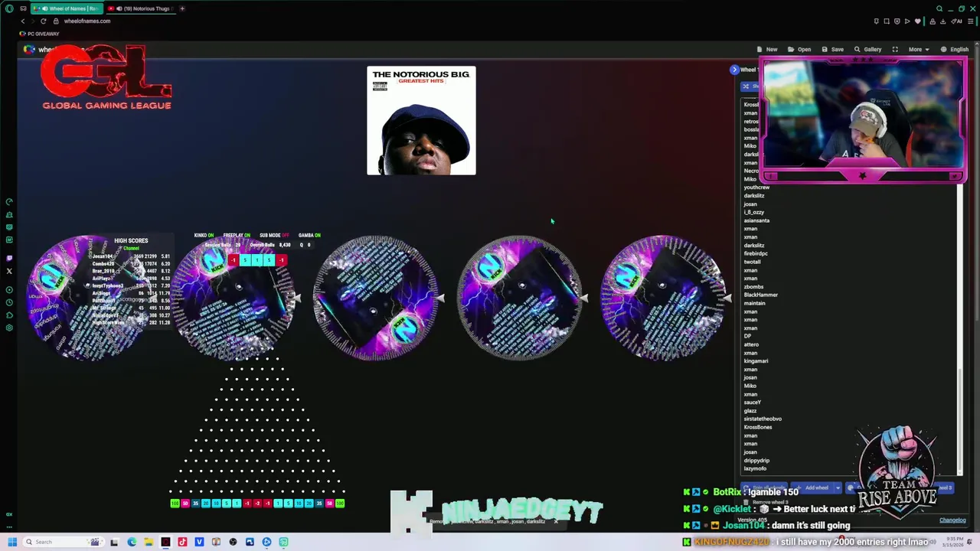Click the snapshot crop icon in browser toolbar
The width and height of the screenshot is (980, 551).
(887, 21)
